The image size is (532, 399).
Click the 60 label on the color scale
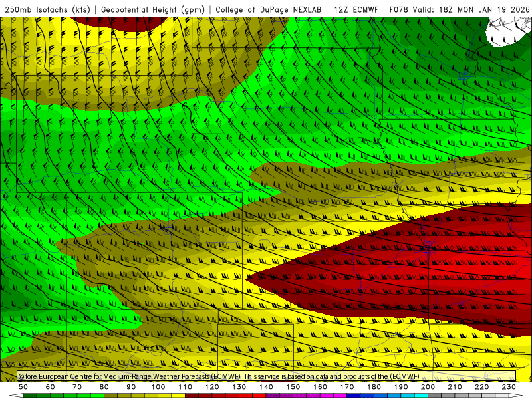tap(51, 387)
